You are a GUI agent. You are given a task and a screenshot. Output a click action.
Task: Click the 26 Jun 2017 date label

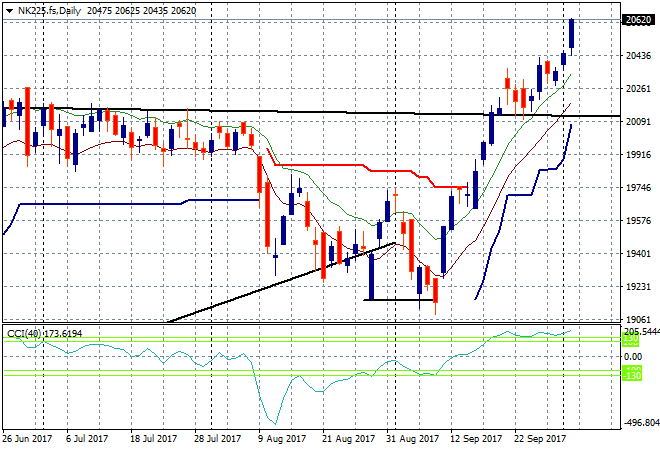pos(27,439)
